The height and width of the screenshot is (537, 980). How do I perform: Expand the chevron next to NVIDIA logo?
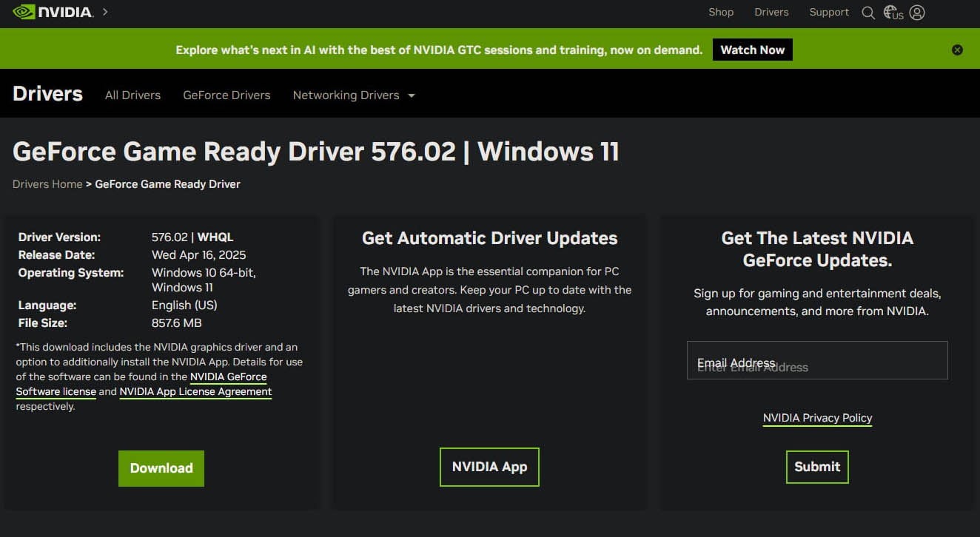pos(105,12)
